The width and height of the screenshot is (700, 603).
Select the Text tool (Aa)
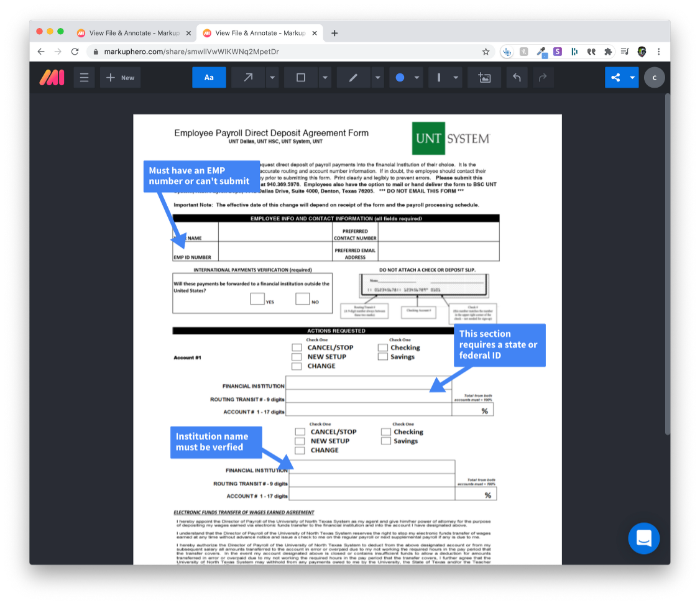point(209,78)
